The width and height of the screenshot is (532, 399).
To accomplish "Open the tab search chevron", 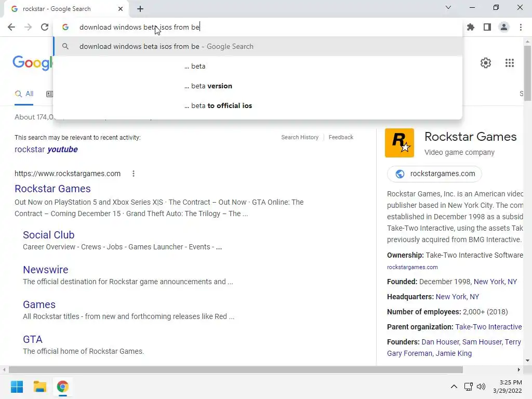I will point(448,7).
